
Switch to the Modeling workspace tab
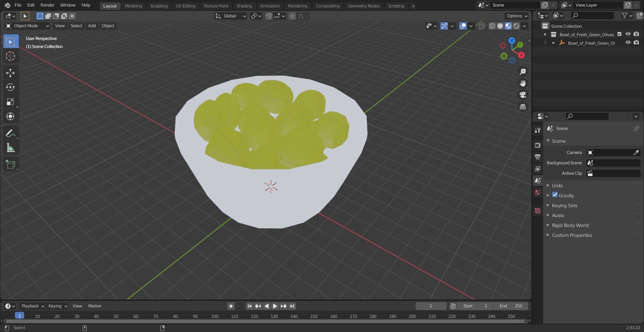tap(133, 6)
